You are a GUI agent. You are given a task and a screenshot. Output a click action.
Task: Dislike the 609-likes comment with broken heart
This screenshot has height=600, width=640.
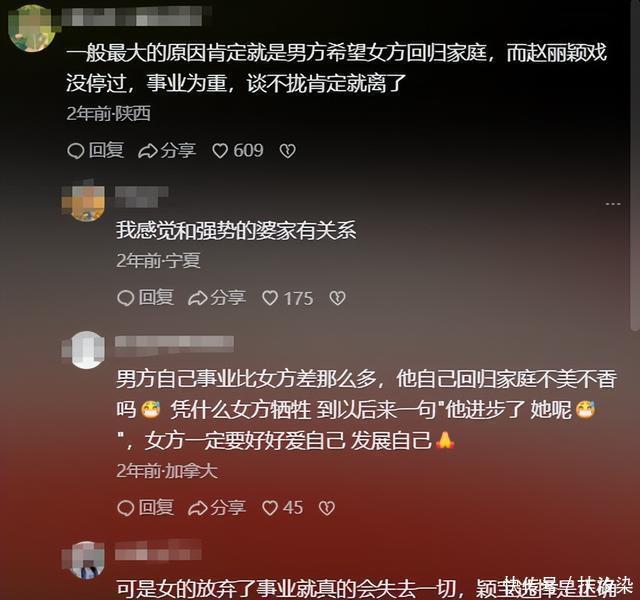(x=287, y=151)
